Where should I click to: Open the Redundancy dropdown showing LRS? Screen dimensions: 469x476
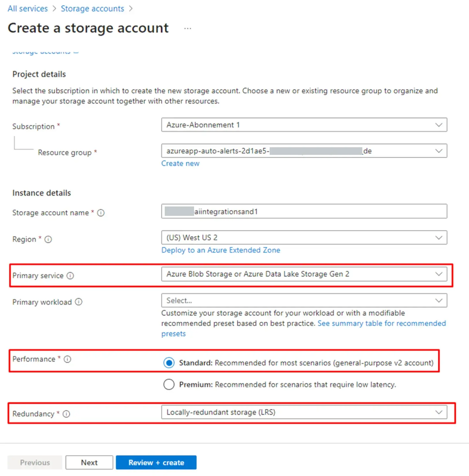click(304, 412)
